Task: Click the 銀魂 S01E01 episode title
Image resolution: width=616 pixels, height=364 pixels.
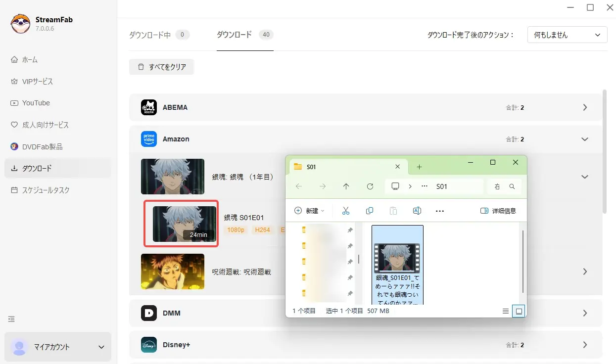Action: (244, 218)
